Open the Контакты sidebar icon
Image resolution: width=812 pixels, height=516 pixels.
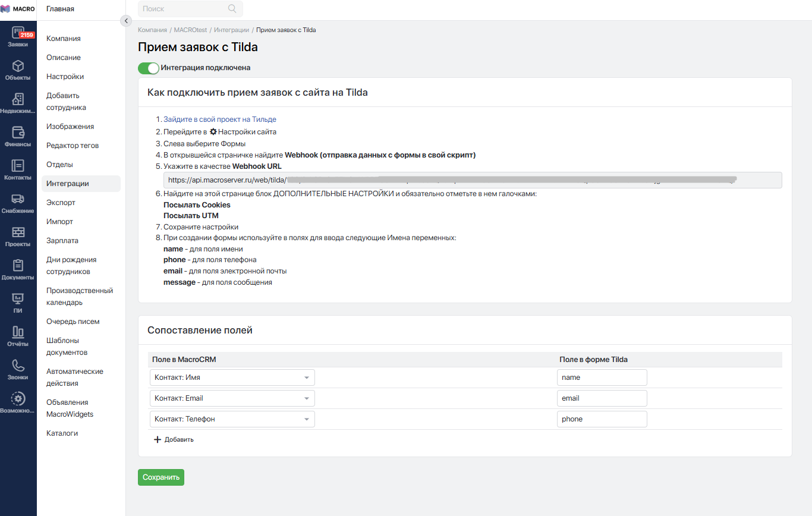coord(18,165)
